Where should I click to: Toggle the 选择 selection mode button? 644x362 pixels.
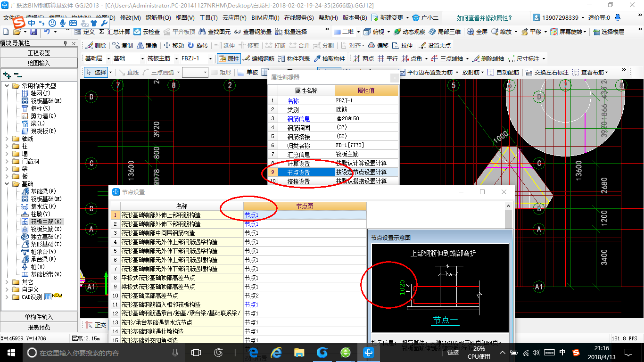[96, 72]
